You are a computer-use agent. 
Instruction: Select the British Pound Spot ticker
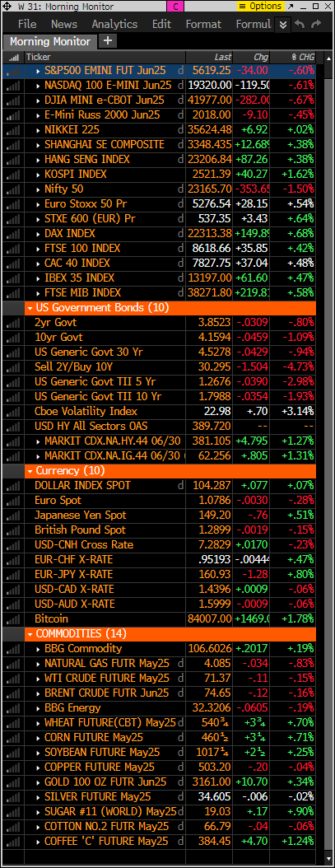pyautogui.click(x=80, y=530)
